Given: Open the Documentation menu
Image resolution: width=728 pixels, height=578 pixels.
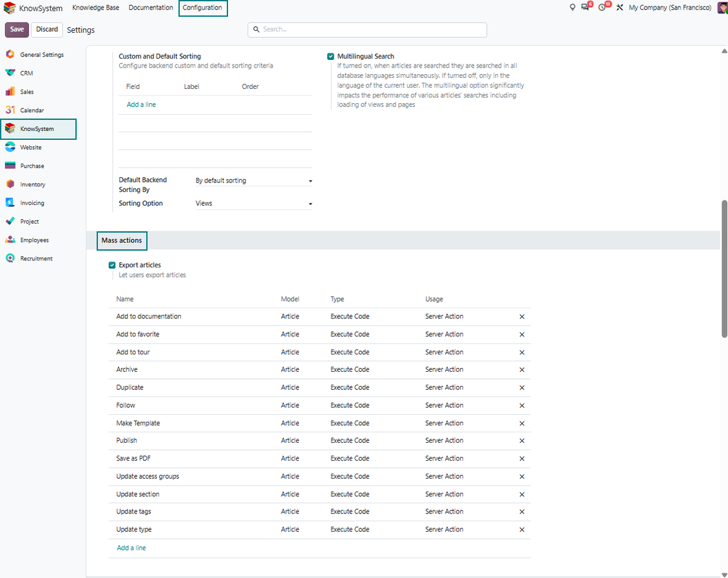Looking at the screenshot, I should click(x=151, y=8).
